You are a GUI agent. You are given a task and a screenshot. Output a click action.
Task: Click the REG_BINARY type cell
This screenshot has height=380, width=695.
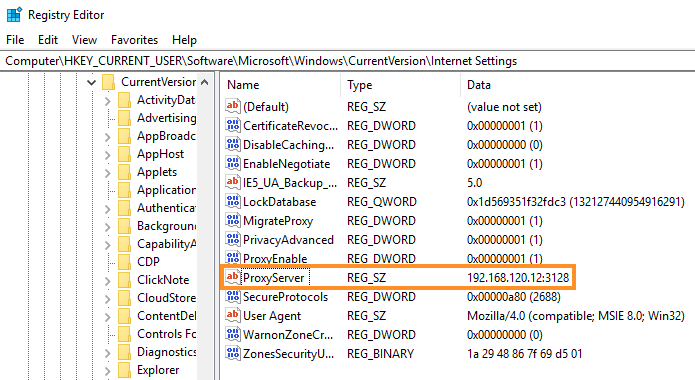tap(381, 354)
